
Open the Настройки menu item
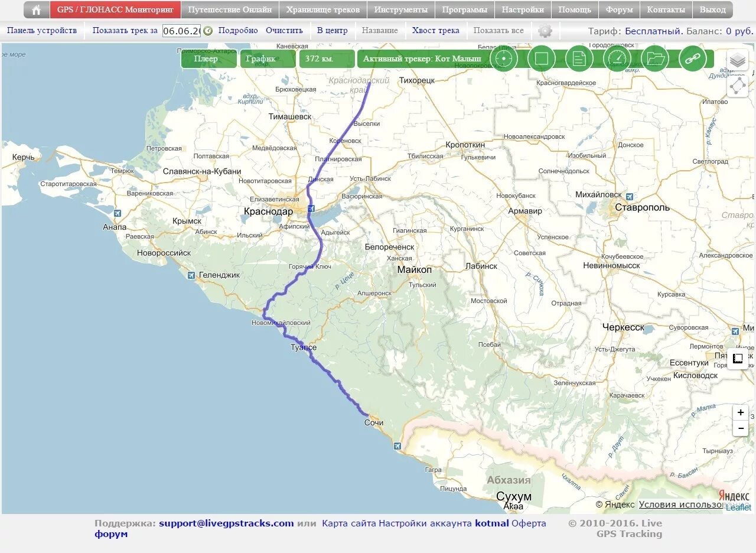point(523,9)
